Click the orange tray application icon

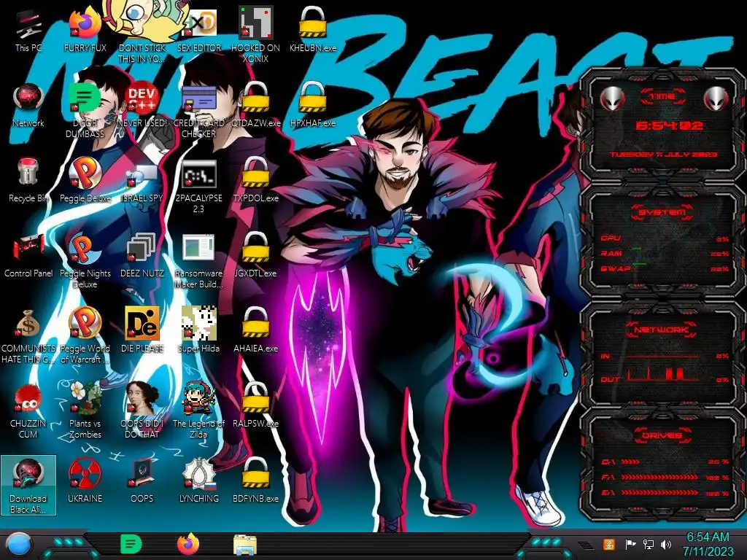[609, 544]
